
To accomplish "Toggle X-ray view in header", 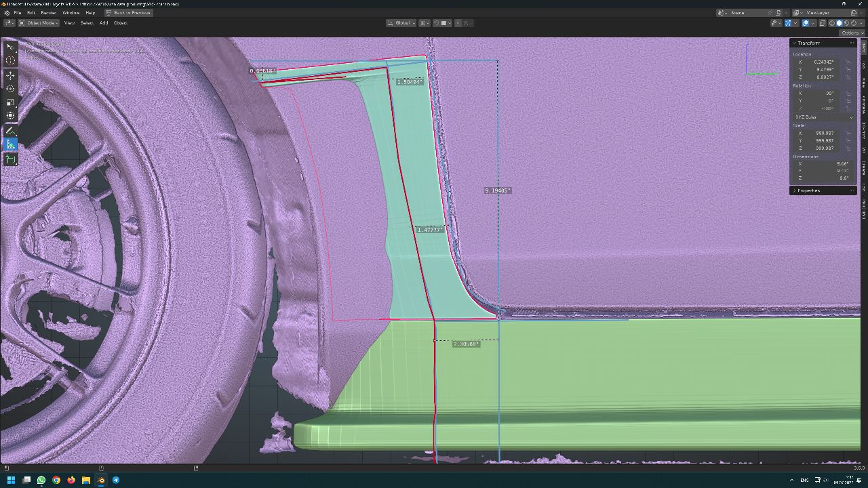I will 823,23.
